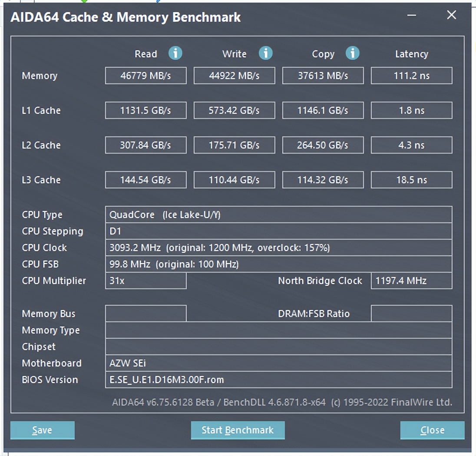
Task: Select the L2 Cache Copy value
Action: tap(323, 145)
